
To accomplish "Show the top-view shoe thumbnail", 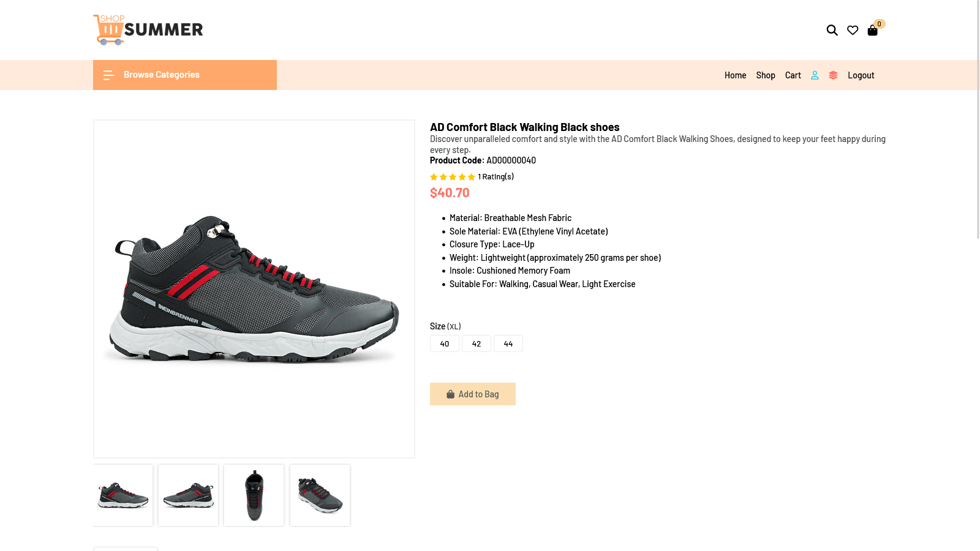I will tap(254, 495).
